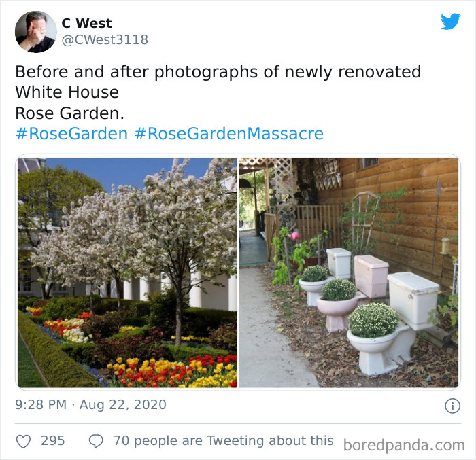Viewport: 476px width, 460px height.
Task: Click the reply speech bubble icon
Action: pyautogui.click(x=96, y=441)
